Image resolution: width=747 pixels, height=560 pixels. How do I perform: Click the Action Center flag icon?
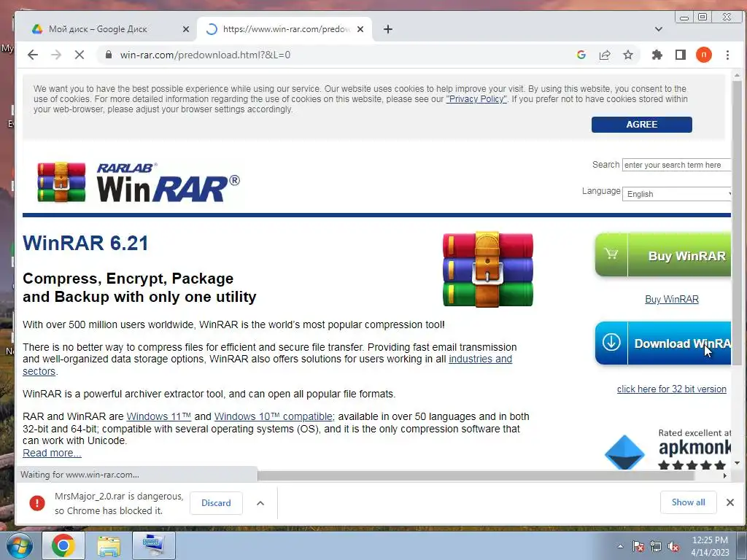pyautogui.click(x=638, y=547)
